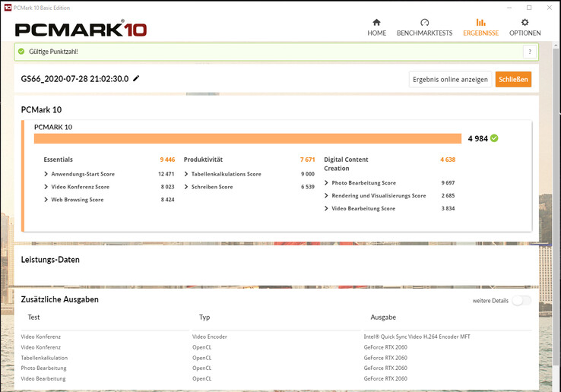Click Anwendungs-Start score value 12 471
Image resolution: width=561 pixels, height=392 pixels.
point(166,174)
